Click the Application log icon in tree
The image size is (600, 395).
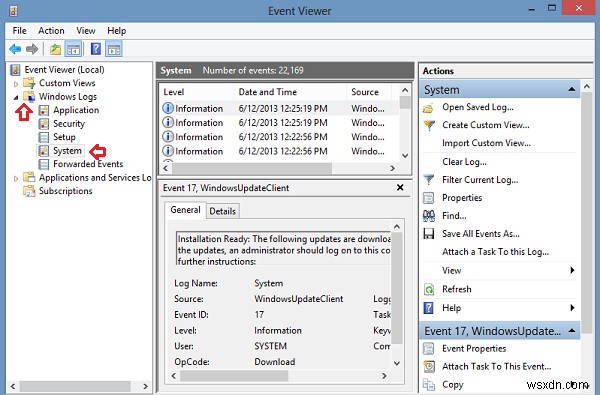[x=44, y=110]
